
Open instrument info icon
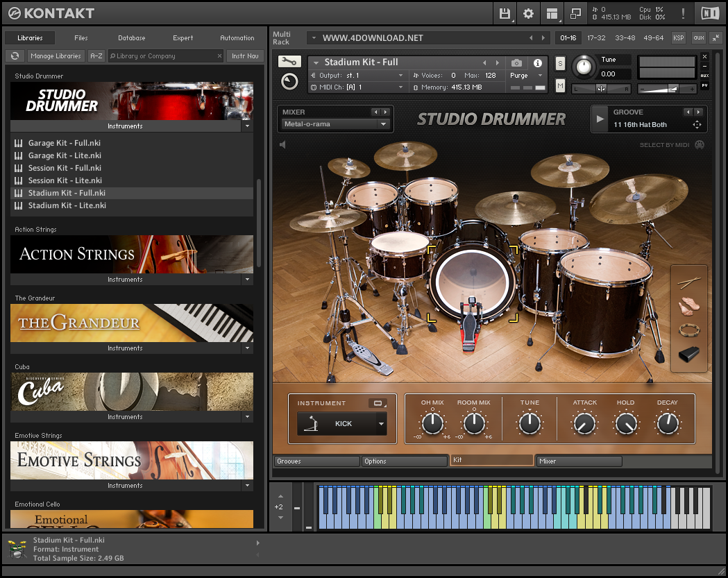537,62
